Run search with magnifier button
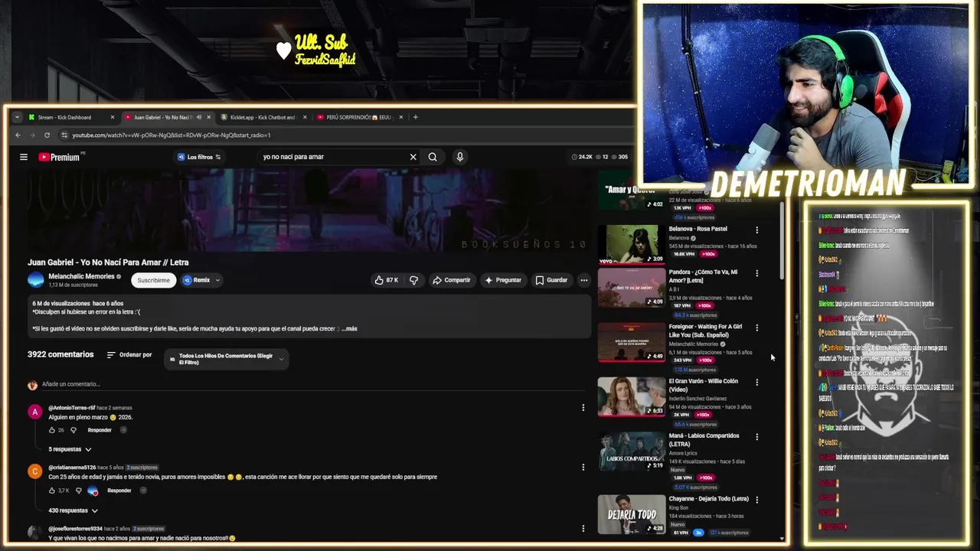The width and height of the screenshot is (980, 551). click(x=433, y=157)
